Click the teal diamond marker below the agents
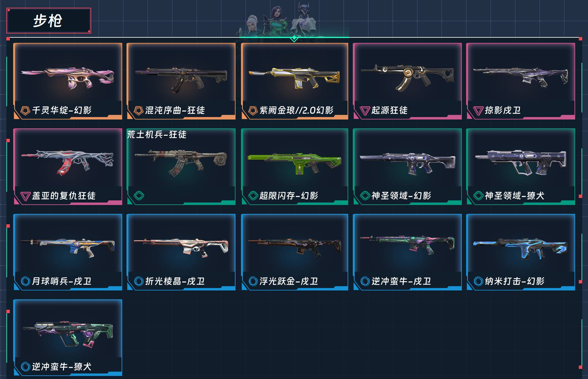This screenshot has width=588, height=379. 294,38
